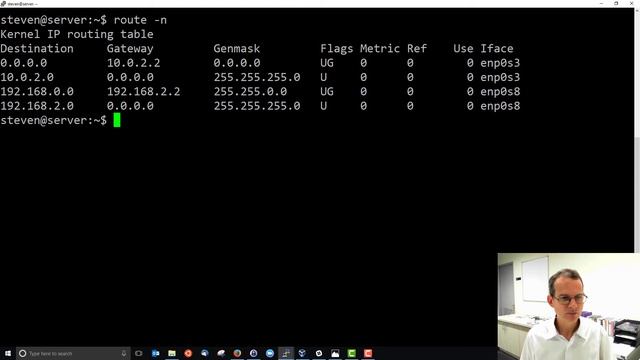The image size is (640, 360).
Task: Open the Zoom app on the taskbar
Action: [x=270, y=353]
